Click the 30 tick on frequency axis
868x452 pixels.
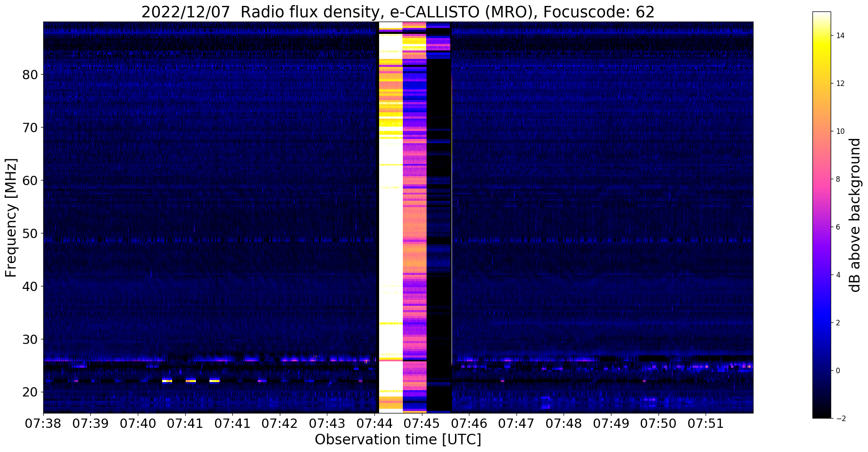[30, 339]
